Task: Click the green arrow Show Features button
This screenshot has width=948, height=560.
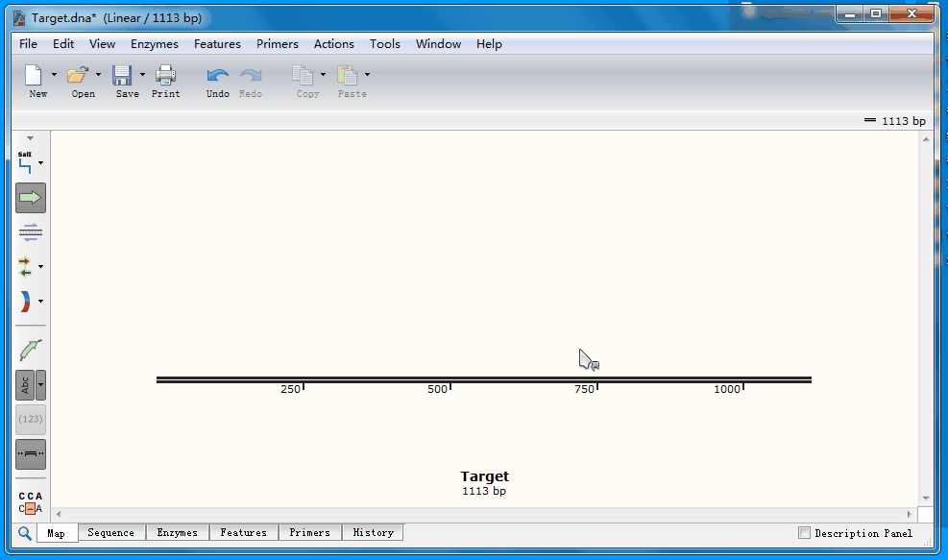Action: [x=31, y=198]
